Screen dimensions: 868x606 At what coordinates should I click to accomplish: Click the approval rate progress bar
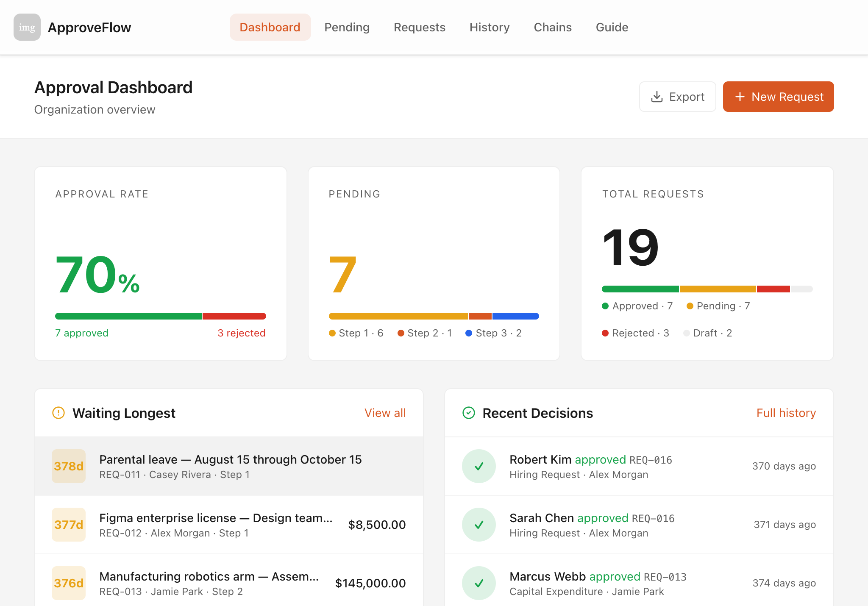pos(161,316)
